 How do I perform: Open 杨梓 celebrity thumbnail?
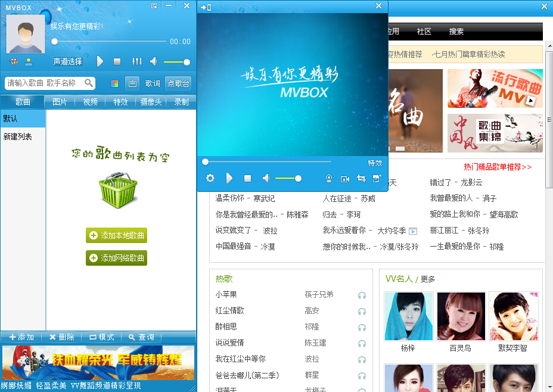tap(409, 316)
